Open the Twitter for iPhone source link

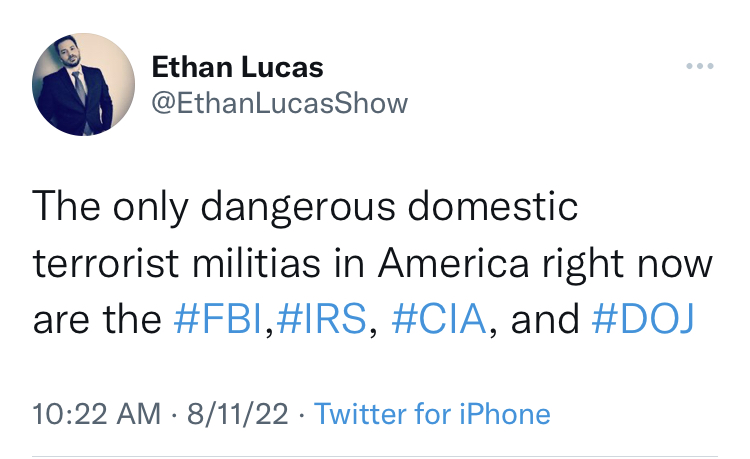click(432, 413)
